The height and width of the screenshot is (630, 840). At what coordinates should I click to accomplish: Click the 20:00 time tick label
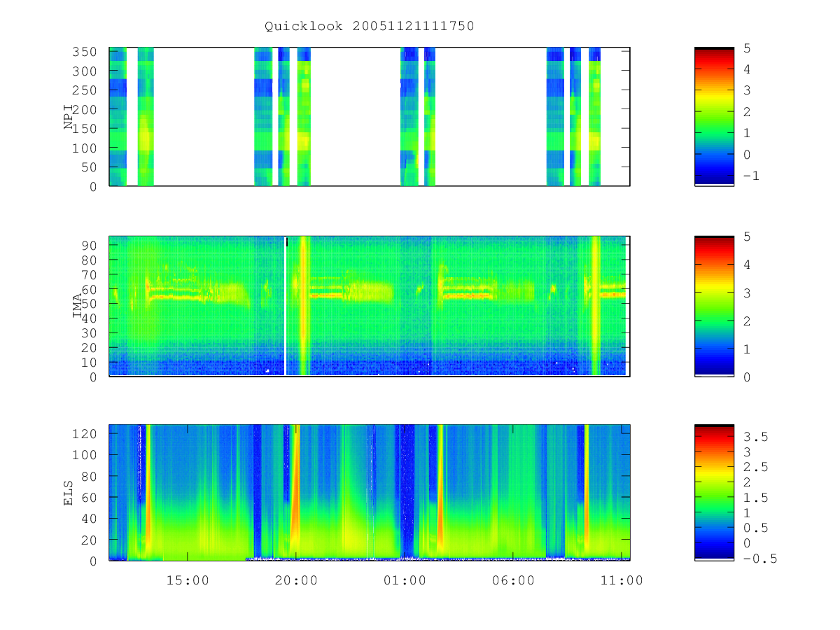click(297, 580)
